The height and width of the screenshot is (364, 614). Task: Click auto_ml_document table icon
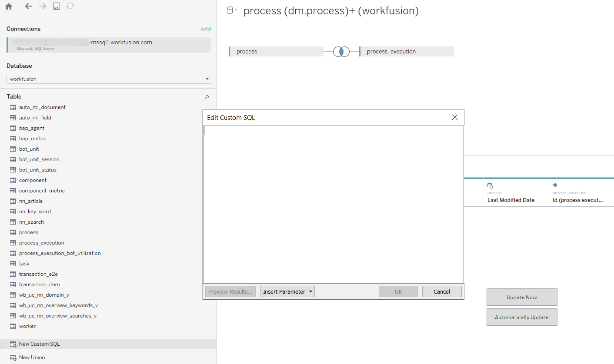[13, 107]
